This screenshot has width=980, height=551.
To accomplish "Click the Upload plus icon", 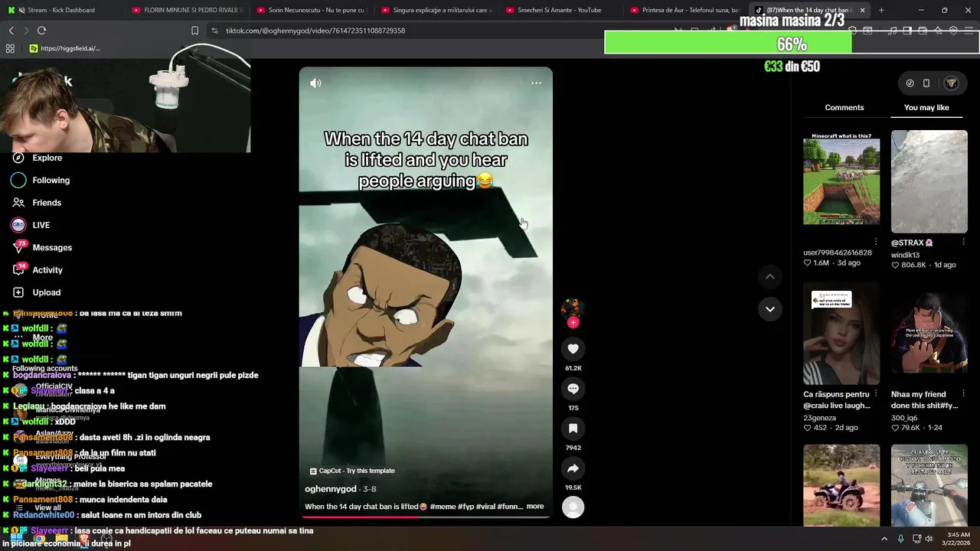I will 18,292.
